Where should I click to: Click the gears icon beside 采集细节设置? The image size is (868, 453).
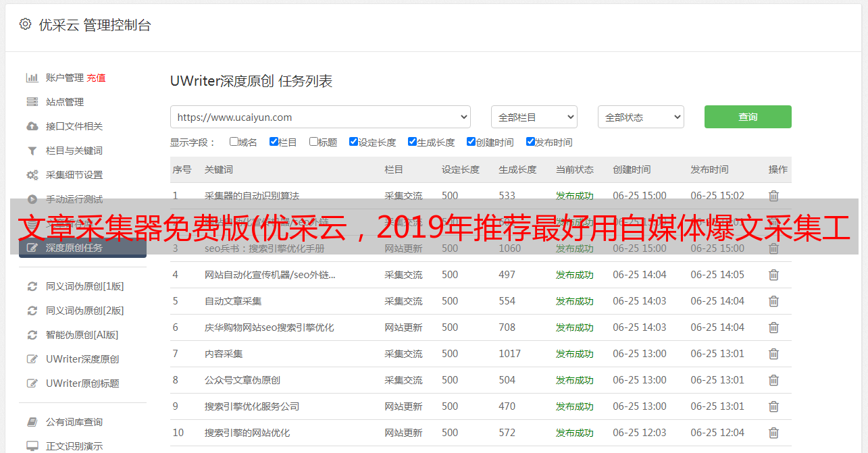[32, 175]
